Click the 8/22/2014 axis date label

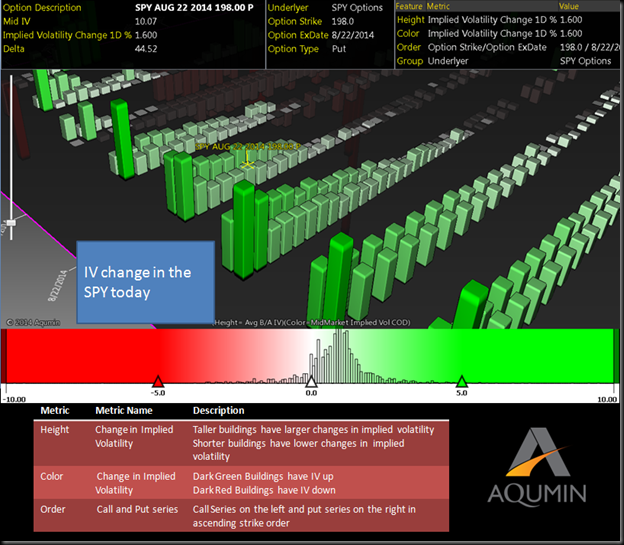(58, 285)
